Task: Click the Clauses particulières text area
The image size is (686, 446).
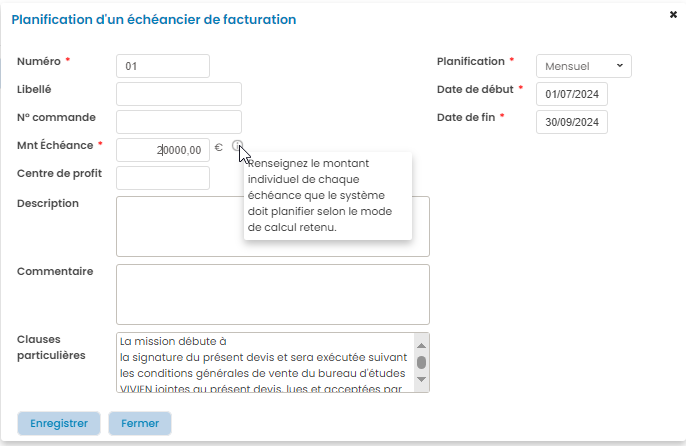Action: (265, 362)
